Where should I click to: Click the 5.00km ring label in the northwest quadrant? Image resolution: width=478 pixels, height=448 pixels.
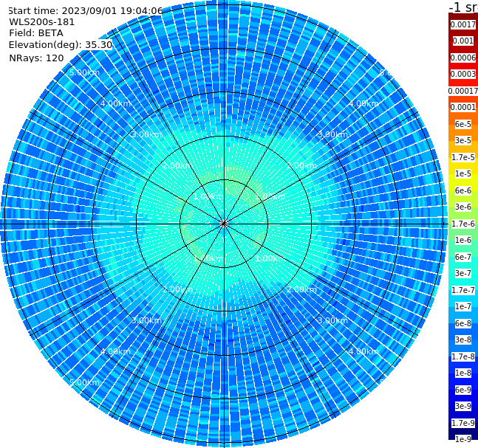click(84, 72)
